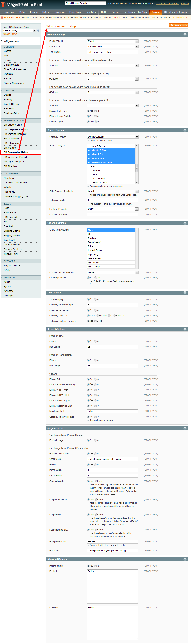Screen dimensions: 191x644
Task: Open SM Responsive Products config
Action: (x=16, y=157)
